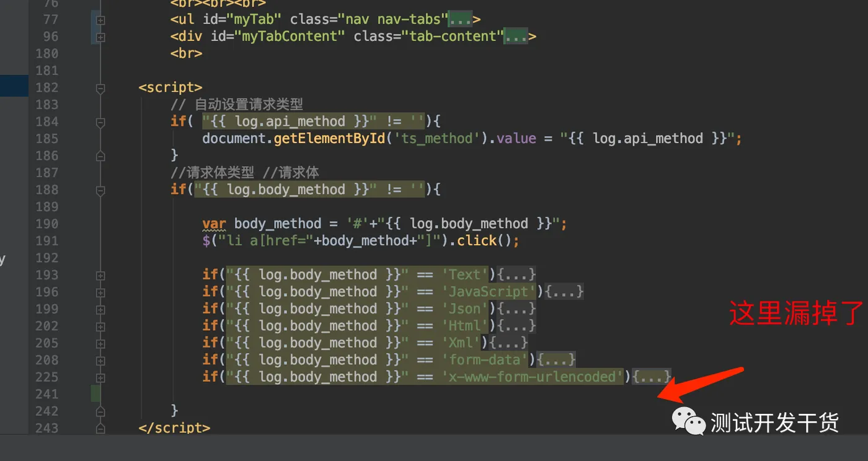Collapse the body_method if block at line 188

(x=100, y=191)
